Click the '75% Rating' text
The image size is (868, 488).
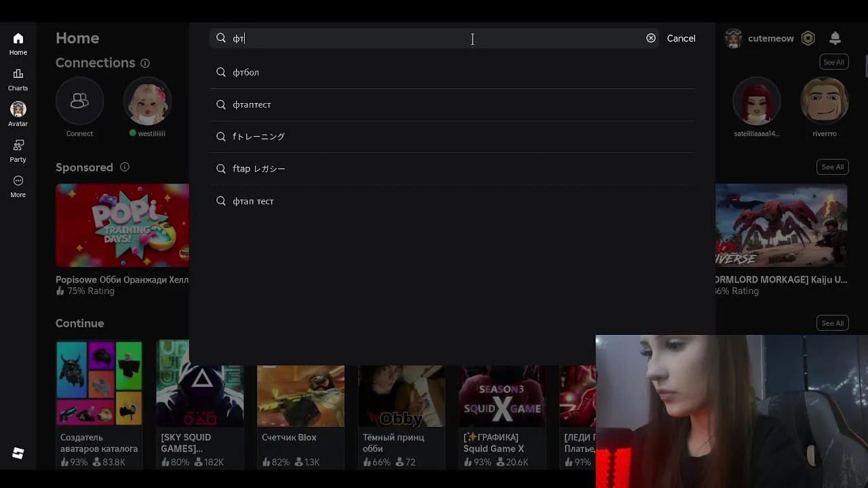(x=91, y=291)
